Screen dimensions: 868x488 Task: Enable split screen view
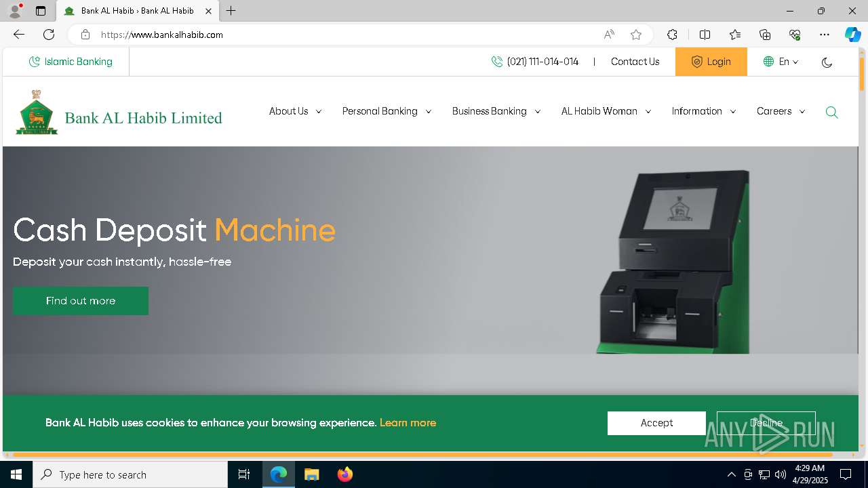click(705, 35)
